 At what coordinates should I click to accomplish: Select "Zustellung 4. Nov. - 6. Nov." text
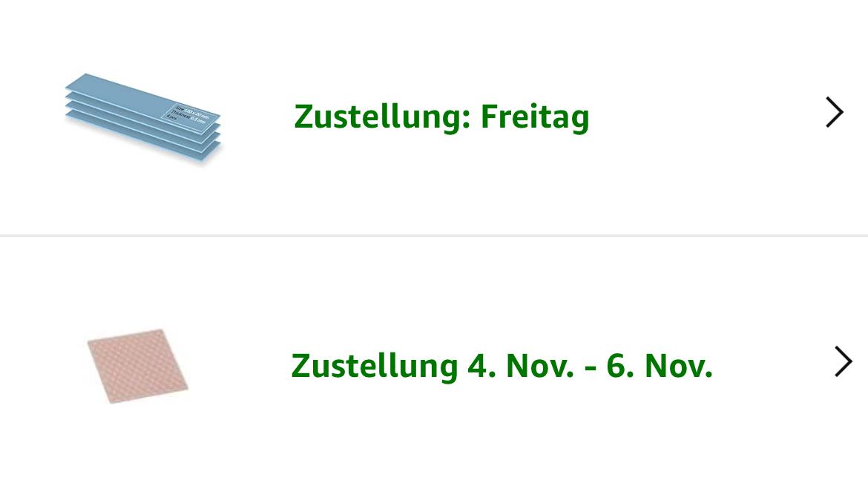point(502,366)
